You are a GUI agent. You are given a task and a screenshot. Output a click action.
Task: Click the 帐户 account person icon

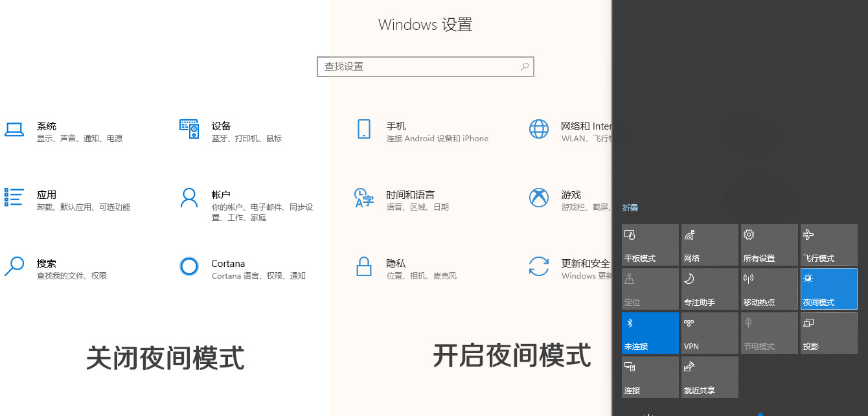click(x=189, y=197)
